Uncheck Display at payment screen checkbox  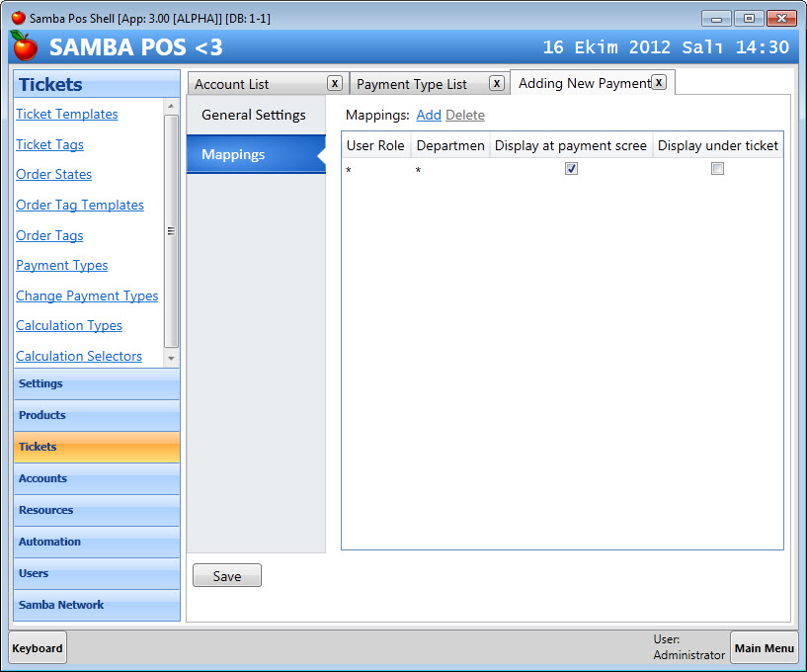571,168
